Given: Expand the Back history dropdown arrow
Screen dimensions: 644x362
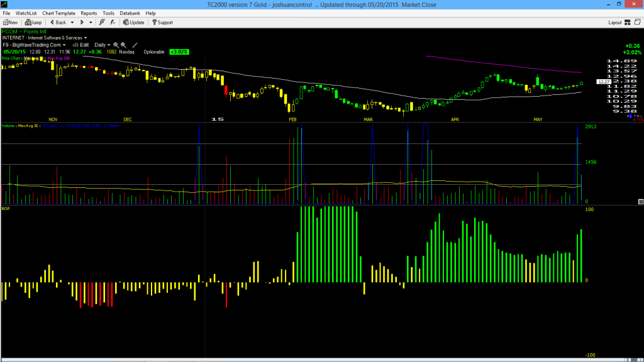Looking at the screenshot, I should tap(72, 23).
